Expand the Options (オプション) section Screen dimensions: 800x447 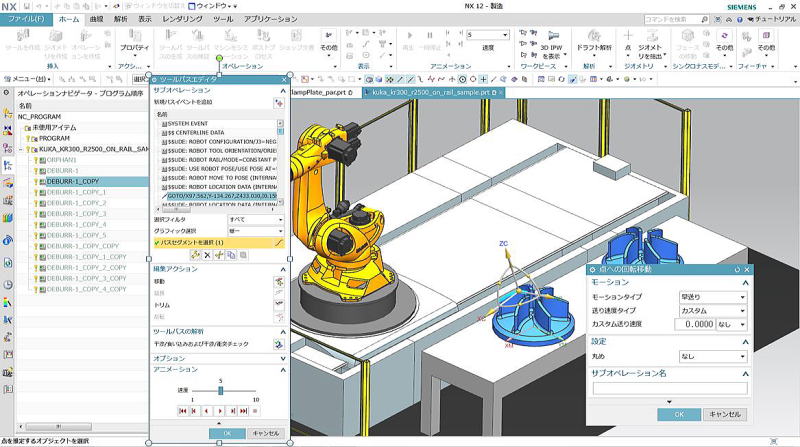point(283,359)
